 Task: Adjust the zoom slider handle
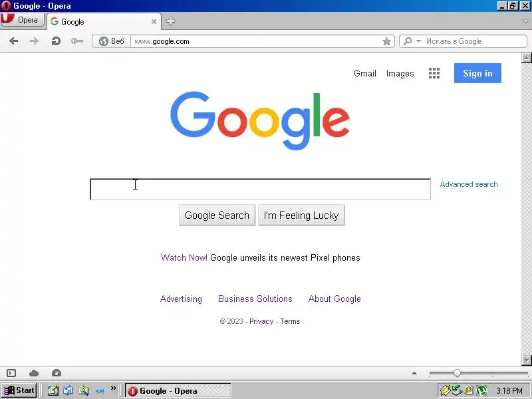click(x=457, y=373)
